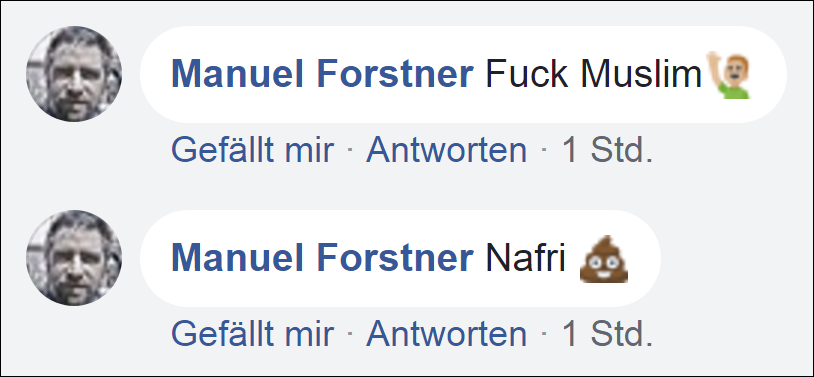Reply to the first comment via Antworten

(x=446, y=150)
